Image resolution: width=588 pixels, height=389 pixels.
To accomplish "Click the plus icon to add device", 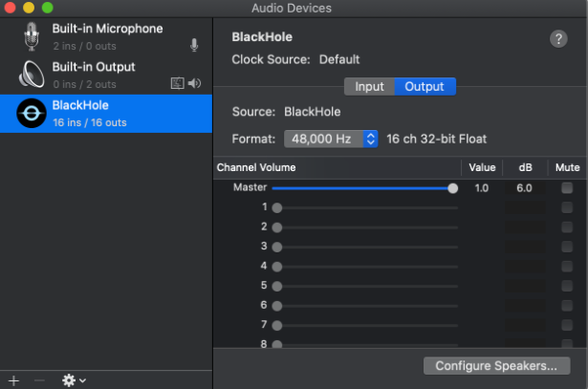I will tap(13, 379).
